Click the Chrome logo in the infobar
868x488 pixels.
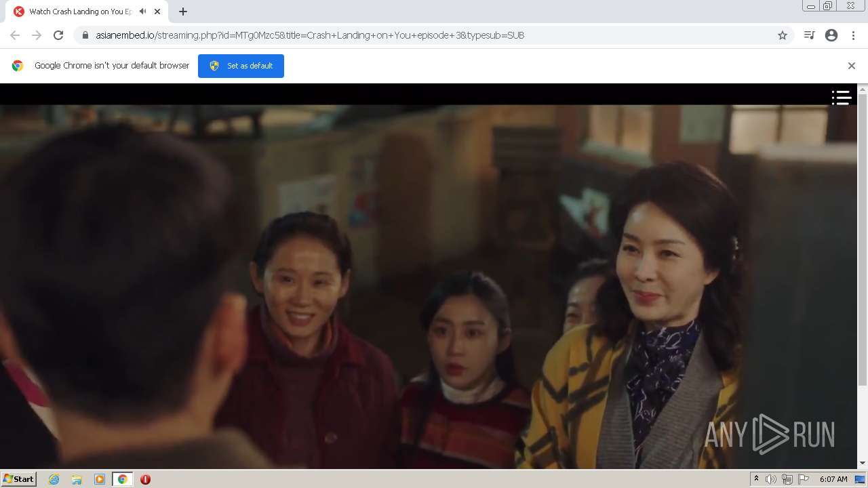(18, 66)
